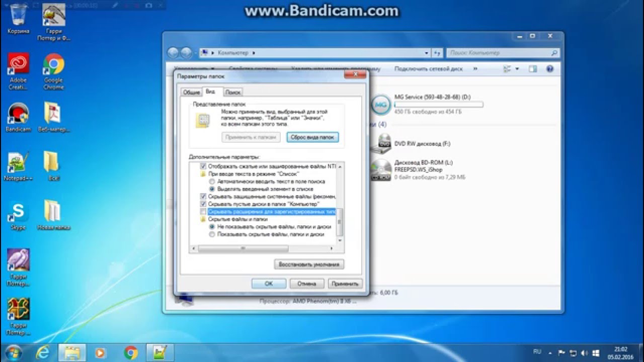This screenshot has height=362, width=644.
Task: Toggle 'Скрывать пустые диски' checkbox
Action: point(203,204)
